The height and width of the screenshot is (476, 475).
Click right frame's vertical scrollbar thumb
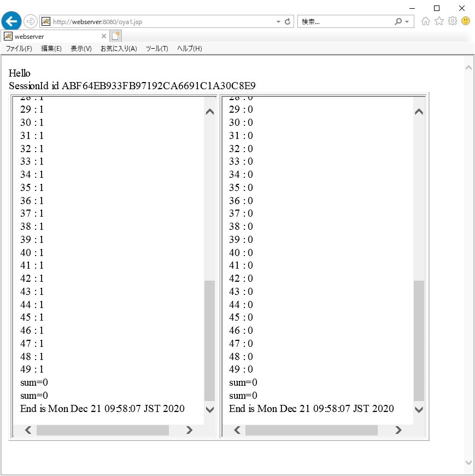pyautogui.click(x=419, y=341)
